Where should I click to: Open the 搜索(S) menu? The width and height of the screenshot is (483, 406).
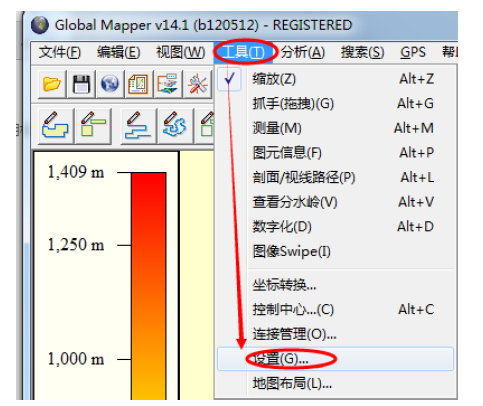(362, 52)
